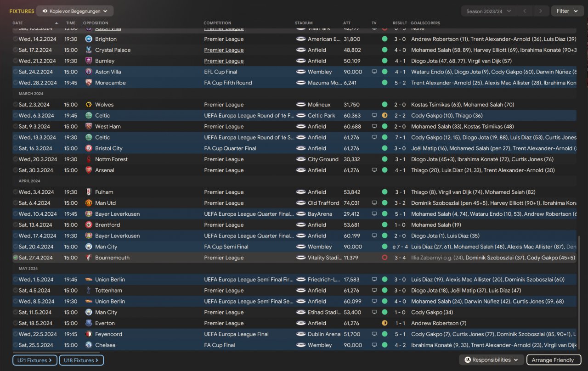588x371 pixels.
Task: Sort by the Att column header
Action: (x=347, y=23)
